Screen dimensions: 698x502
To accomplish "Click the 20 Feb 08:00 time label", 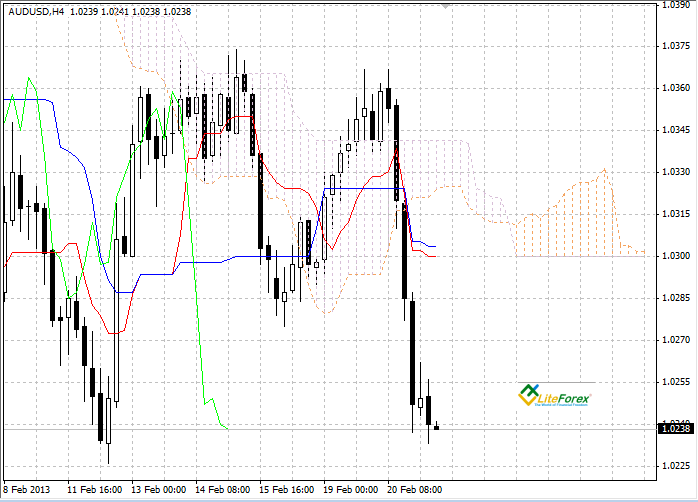I will [x=414, y=490].
